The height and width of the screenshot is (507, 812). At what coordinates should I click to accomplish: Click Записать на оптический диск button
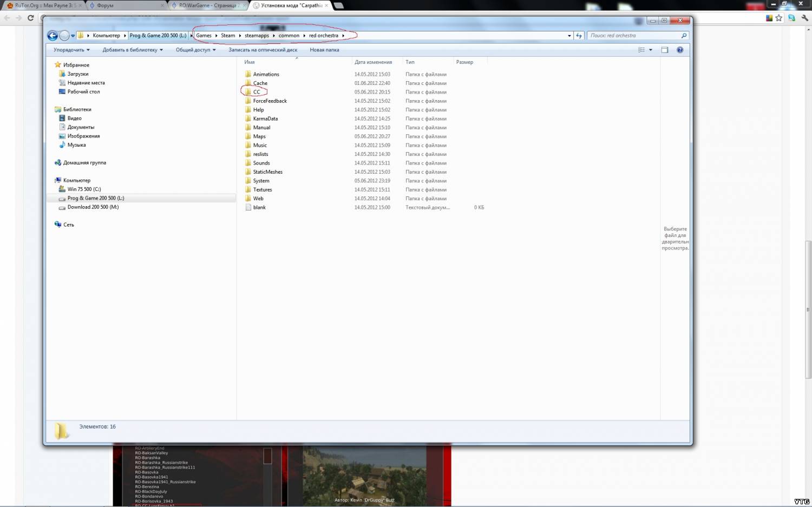point(263,50)
